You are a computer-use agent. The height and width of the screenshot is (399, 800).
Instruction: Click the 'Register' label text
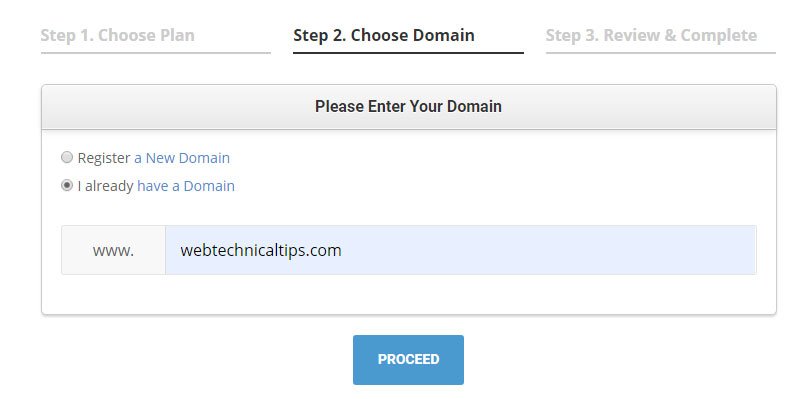(x=104, y=158)
